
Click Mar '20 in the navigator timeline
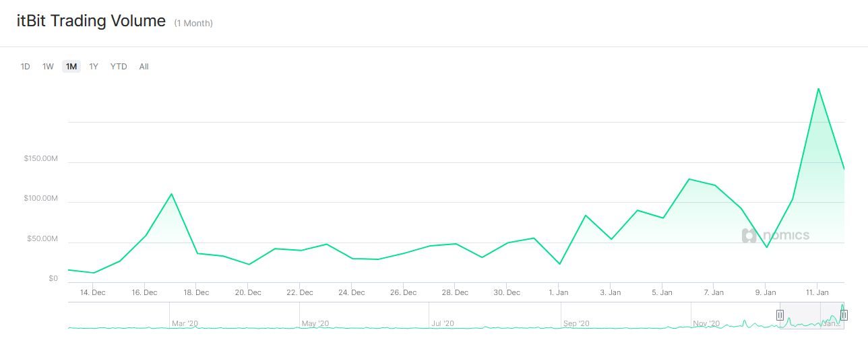185,324
